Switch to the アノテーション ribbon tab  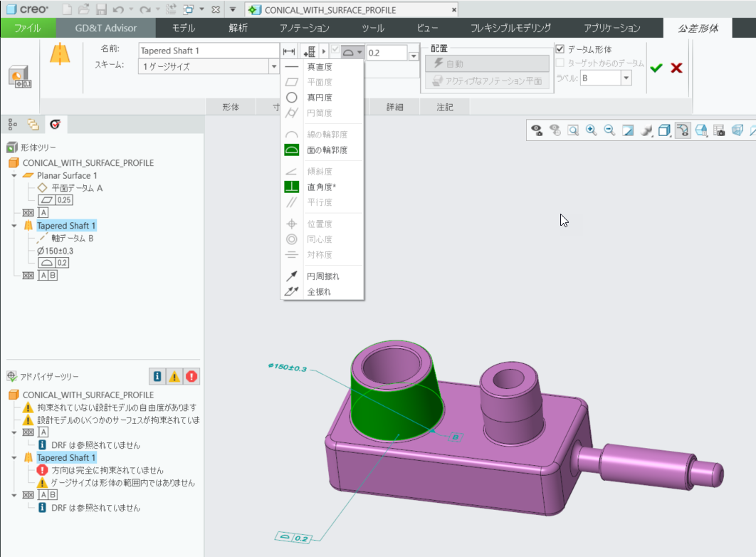click(x=305, y=28)
